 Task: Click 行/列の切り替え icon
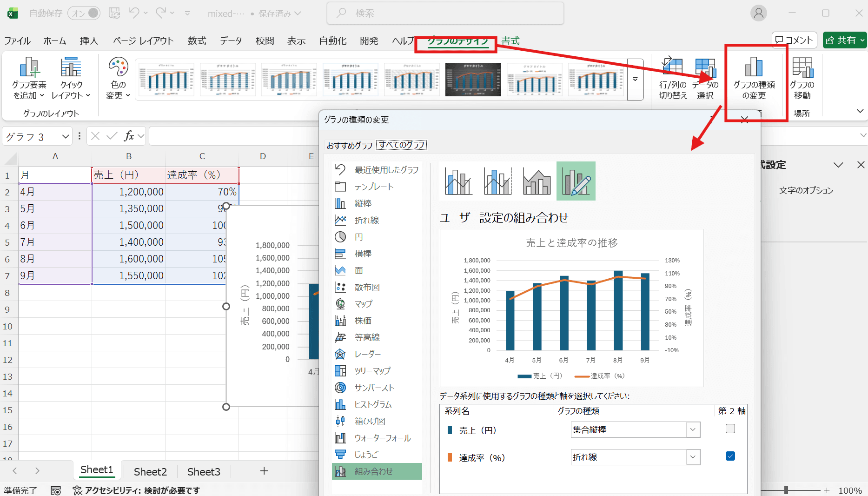point(672,68)
